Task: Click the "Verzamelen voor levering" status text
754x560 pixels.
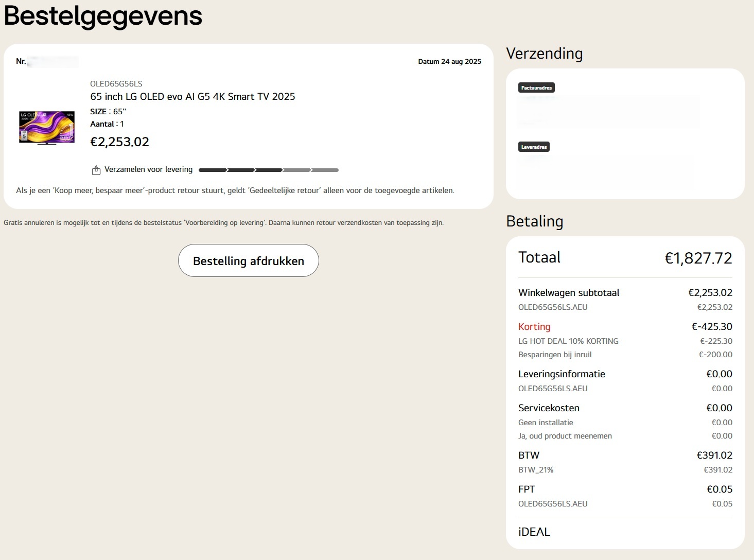Action: [x=149, y=169]
